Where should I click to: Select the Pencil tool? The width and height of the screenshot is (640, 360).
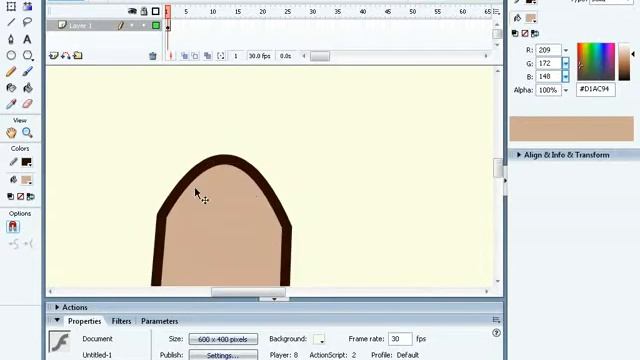tap(11, 72)
